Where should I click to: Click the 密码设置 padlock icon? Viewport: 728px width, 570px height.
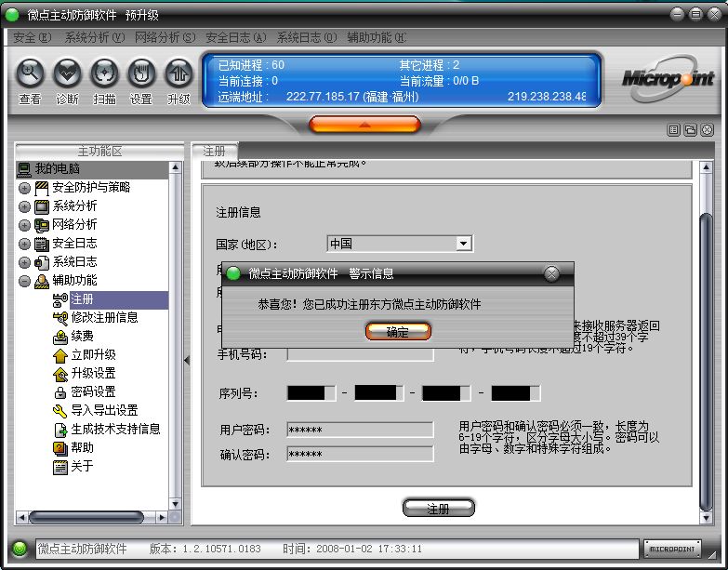point(60,392)
